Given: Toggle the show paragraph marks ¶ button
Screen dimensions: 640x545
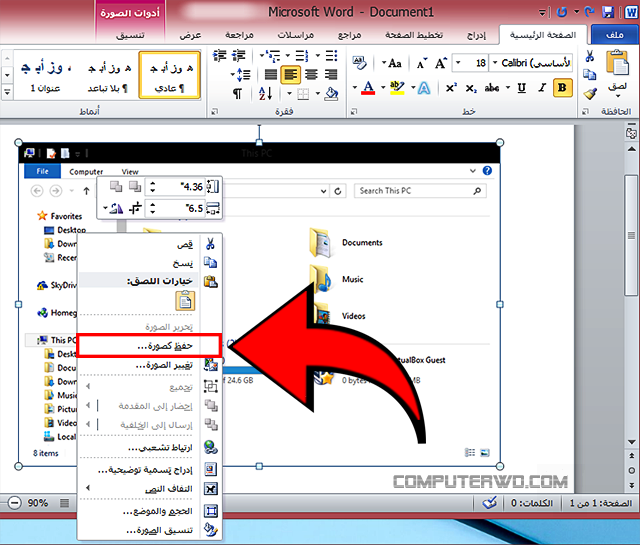Looking at the screenshot, I should coord(237,94).
